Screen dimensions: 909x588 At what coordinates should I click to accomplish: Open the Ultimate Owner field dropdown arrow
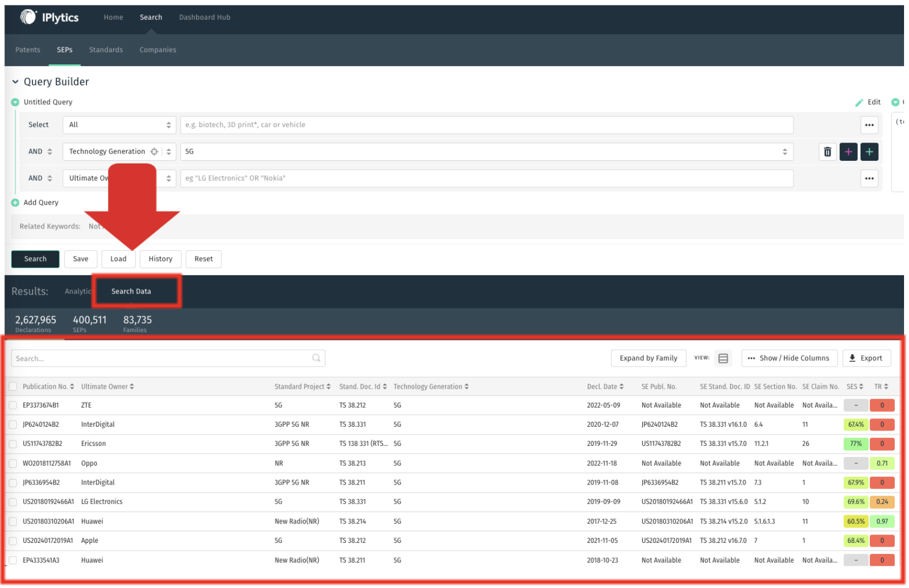click(x=169, y=178)
